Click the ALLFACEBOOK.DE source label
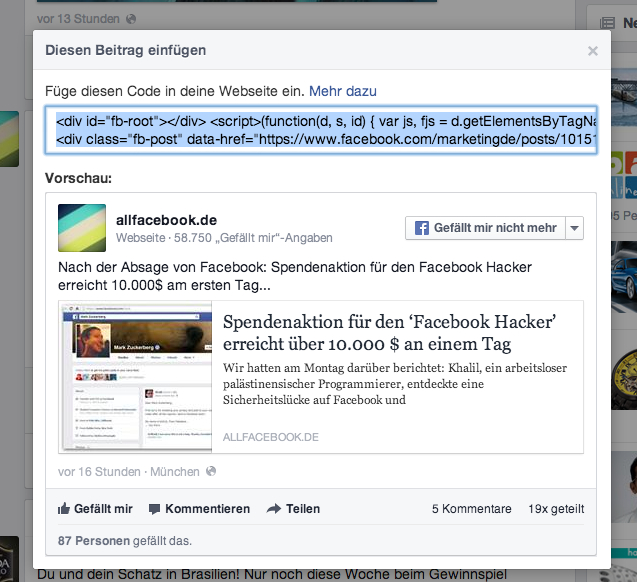This screenshot has width=637, height=582. point(271,437)
